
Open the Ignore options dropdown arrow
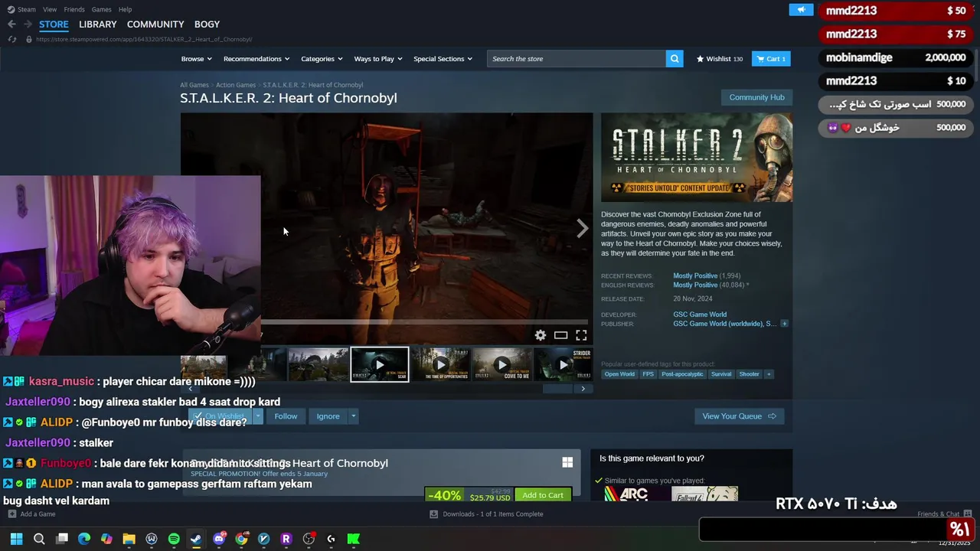coord(353,416)
